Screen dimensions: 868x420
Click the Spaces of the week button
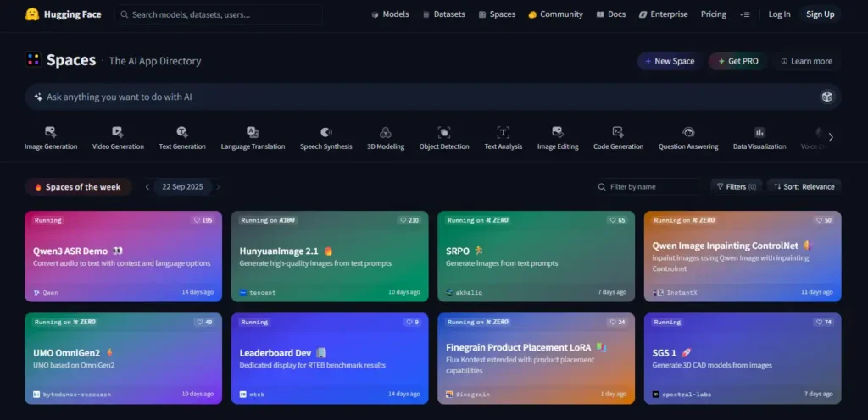78,187
